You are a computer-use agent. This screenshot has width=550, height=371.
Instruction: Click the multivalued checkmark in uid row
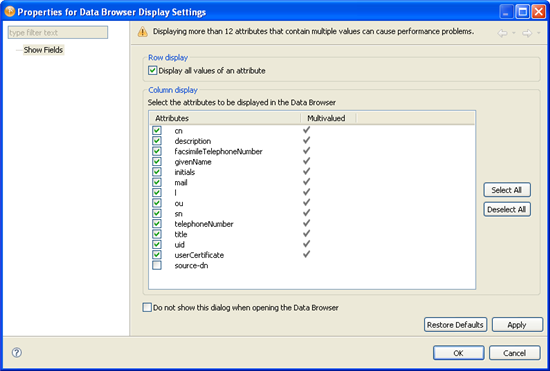click(307, 244)
